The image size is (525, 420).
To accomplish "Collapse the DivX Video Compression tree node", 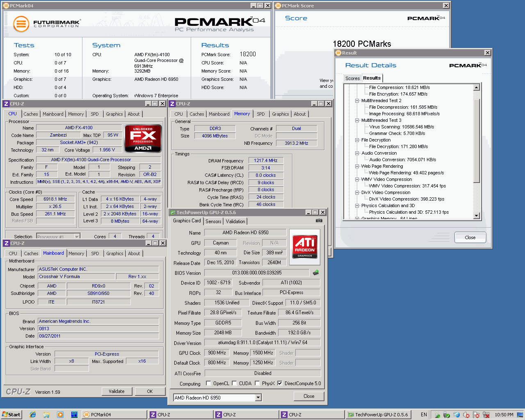I will [357, 192].
